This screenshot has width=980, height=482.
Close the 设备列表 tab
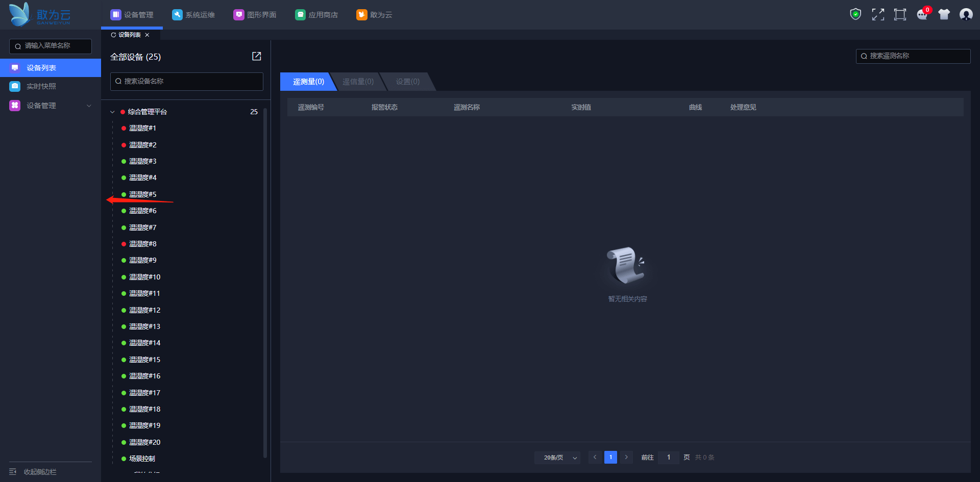click(147, 35)
